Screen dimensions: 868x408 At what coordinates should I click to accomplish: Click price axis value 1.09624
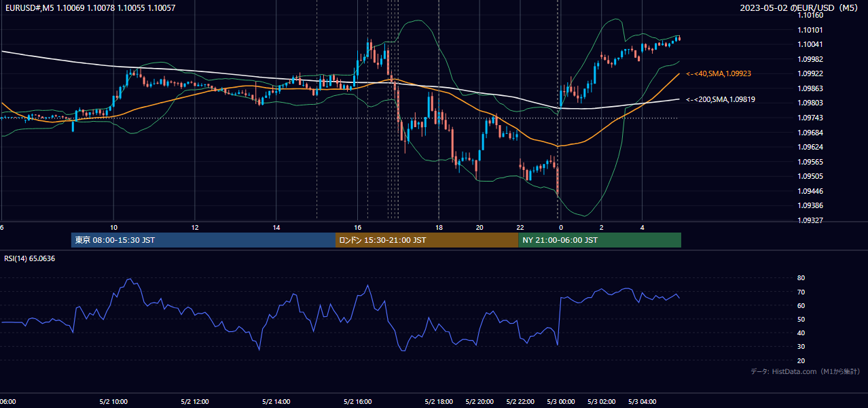(x=810, y=147)
